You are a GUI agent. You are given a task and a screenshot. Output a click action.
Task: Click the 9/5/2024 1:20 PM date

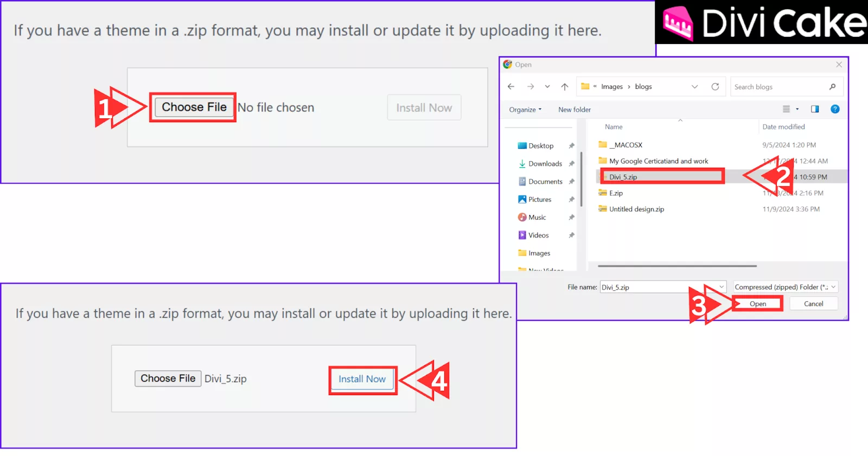pos(789,145)
